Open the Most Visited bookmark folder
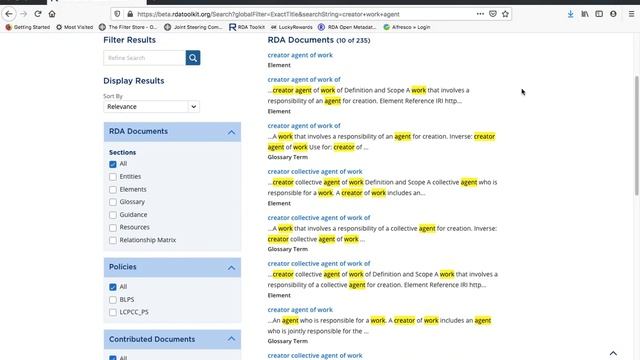Image resolution: width=640 pixels, height=360 pixels. (x=75, y=27)
